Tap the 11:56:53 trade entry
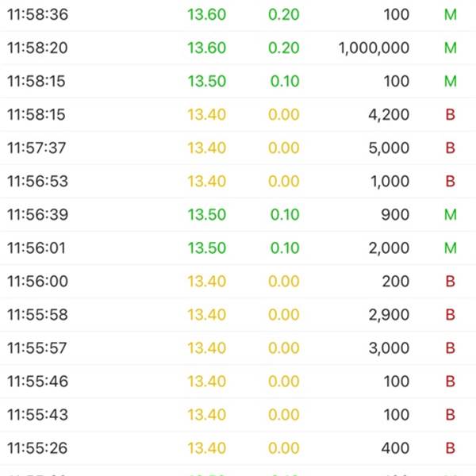Screen dimensions: 476x476 238,182
